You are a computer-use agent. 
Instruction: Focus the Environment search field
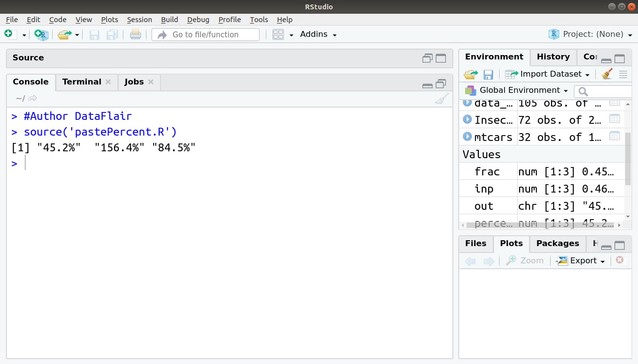tap(604, 91)
